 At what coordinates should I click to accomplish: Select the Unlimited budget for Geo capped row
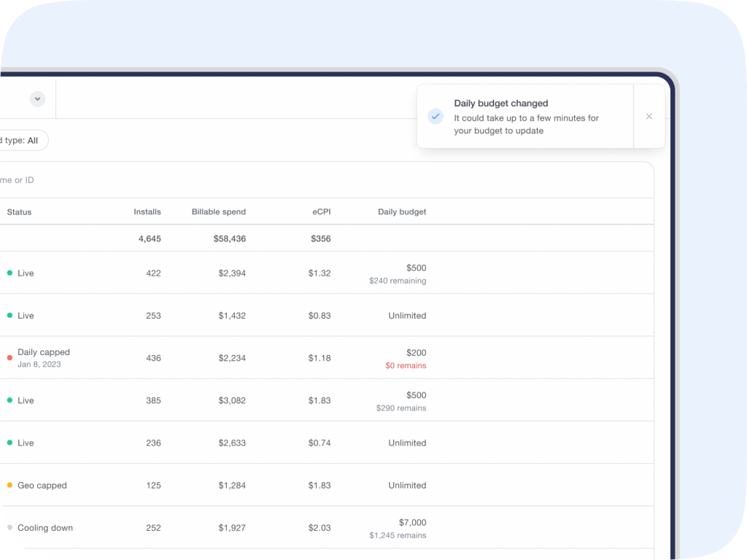(407, 486)
